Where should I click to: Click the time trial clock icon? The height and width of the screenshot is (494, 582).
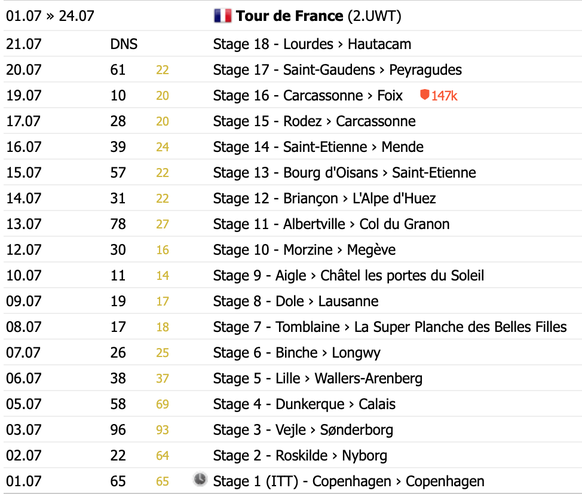200,479
